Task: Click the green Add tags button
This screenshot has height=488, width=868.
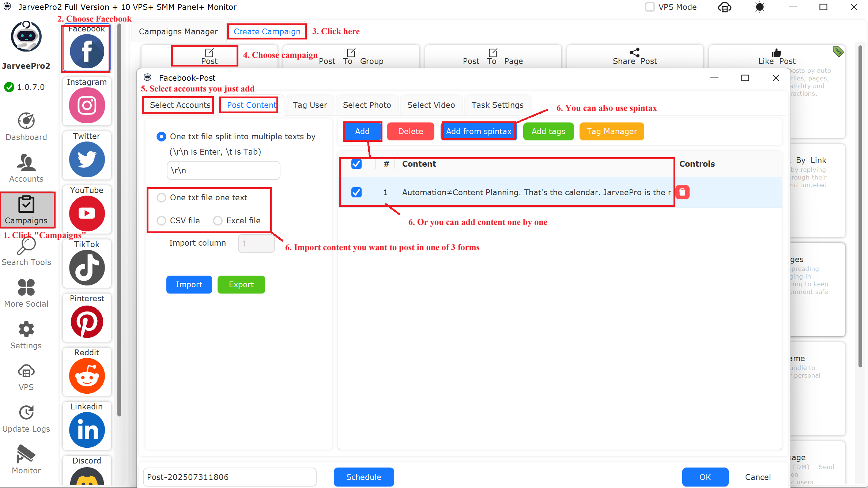Action: click(x=548, y=132)
